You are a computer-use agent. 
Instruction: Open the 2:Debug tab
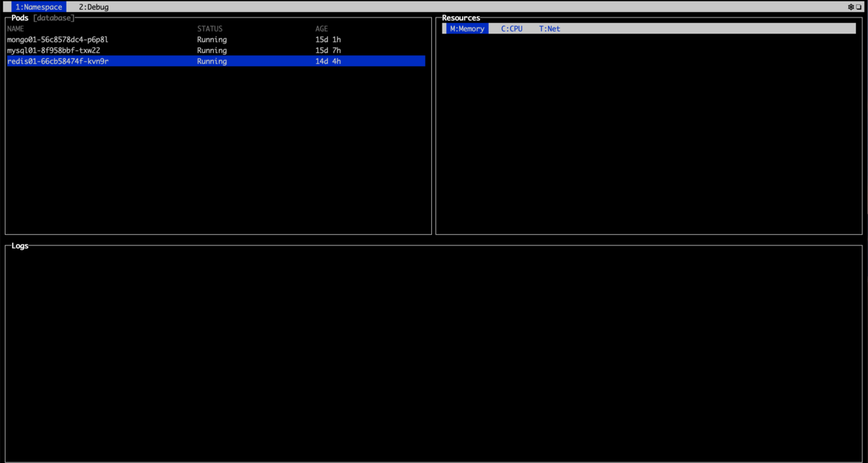click(94, 7)
